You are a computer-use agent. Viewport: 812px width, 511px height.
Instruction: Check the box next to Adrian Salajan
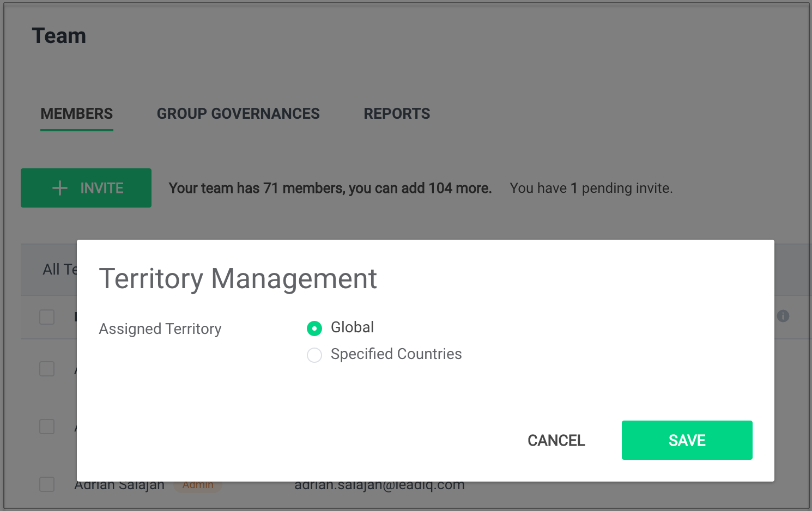point(47,484)
